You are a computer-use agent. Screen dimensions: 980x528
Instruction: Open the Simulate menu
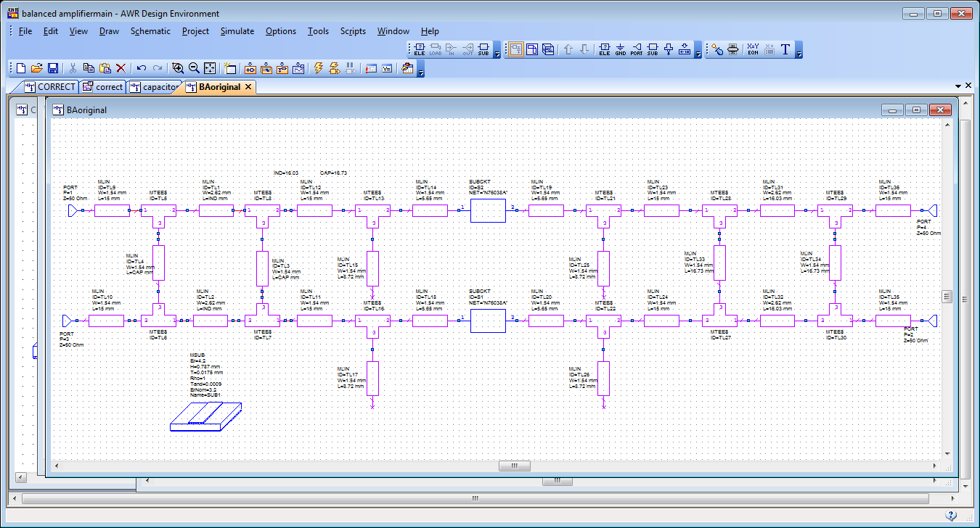237,31
